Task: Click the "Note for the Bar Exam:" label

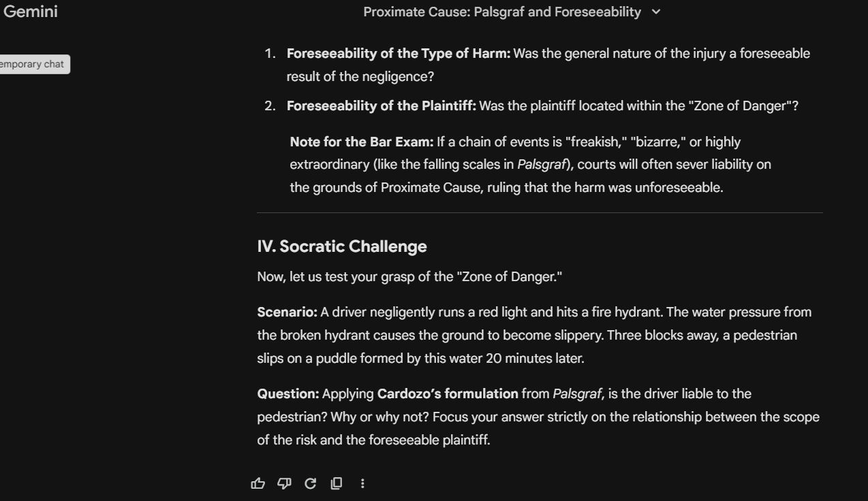Action: [361, 142]
